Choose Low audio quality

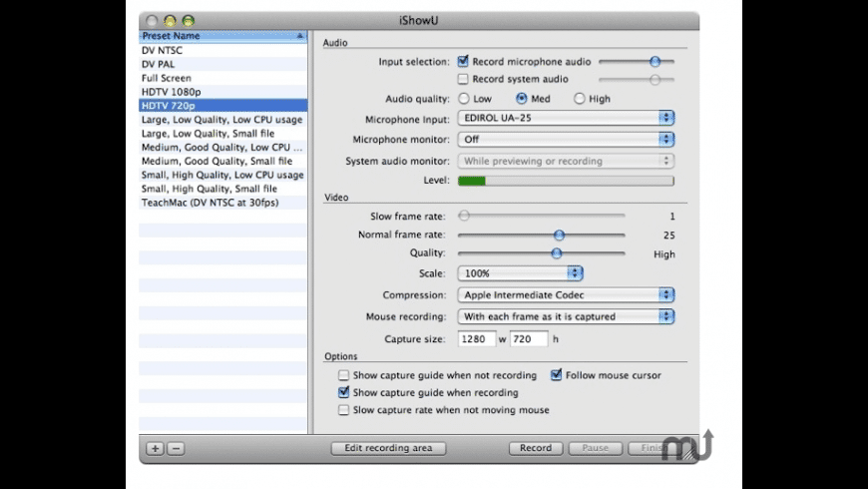pyautogui.click(x=464, y=99)
